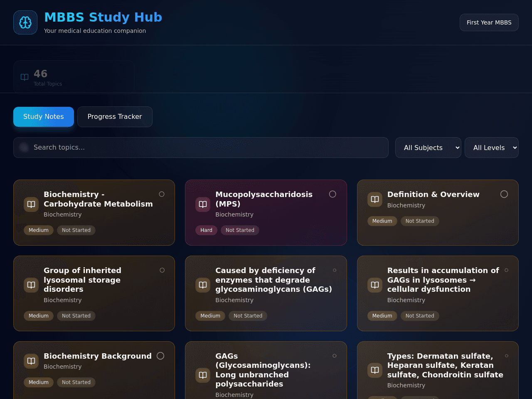Click Not Started badge on Caused by deficiency card

(x=248, y=316)
